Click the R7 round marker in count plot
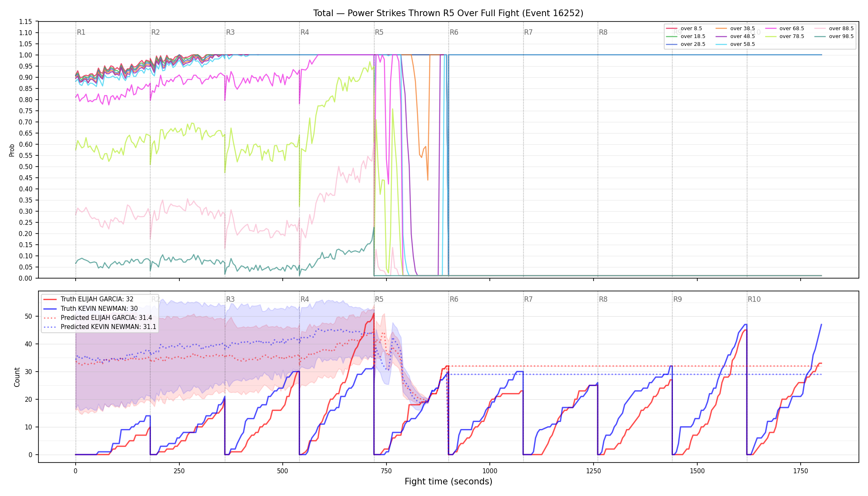Screen dimensions: 868x496 [x=529, y=299]
